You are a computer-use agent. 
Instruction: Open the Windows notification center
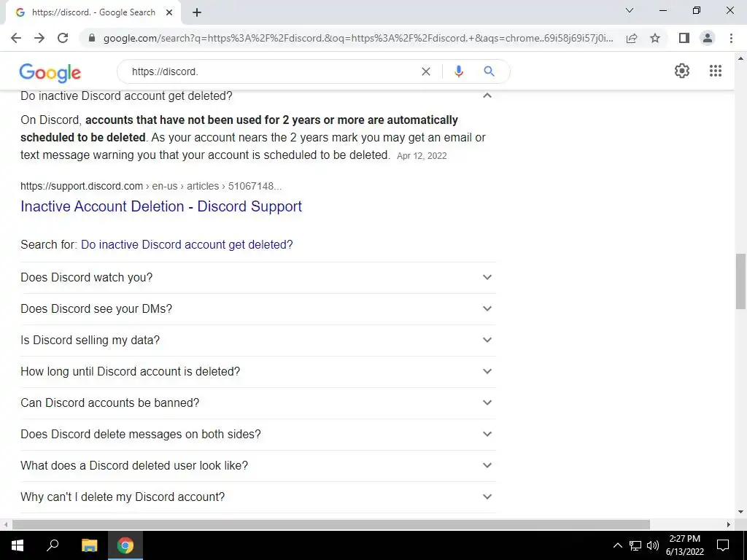pyautogui.click(x=723, y=545)
